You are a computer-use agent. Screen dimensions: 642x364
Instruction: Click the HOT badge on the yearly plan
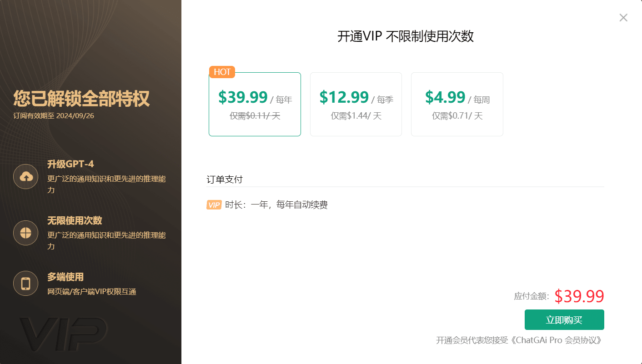(222, 72)
